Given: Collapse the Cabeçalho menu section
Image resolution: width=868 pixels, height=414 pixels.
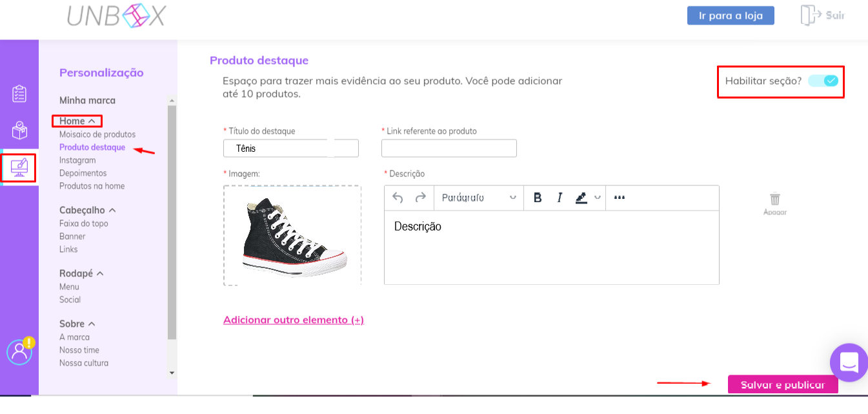Looking at the screenshot, I should [x=88, y=210].
